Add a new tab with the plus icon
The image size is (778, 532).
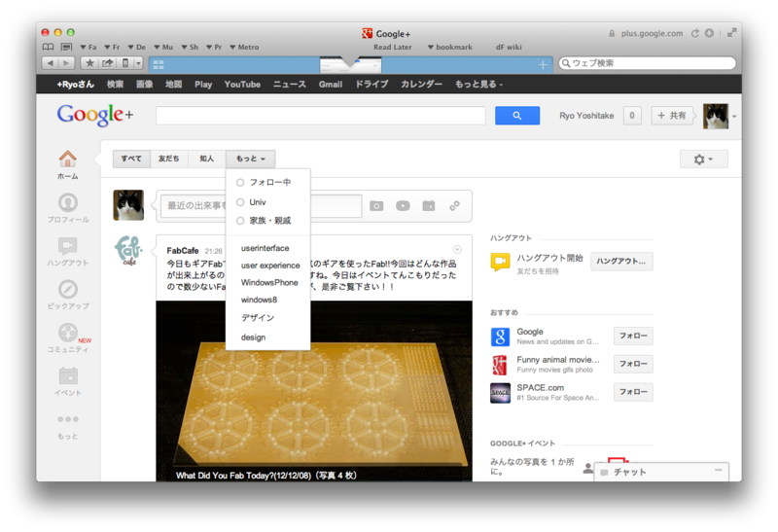click(x=544, y=64)
